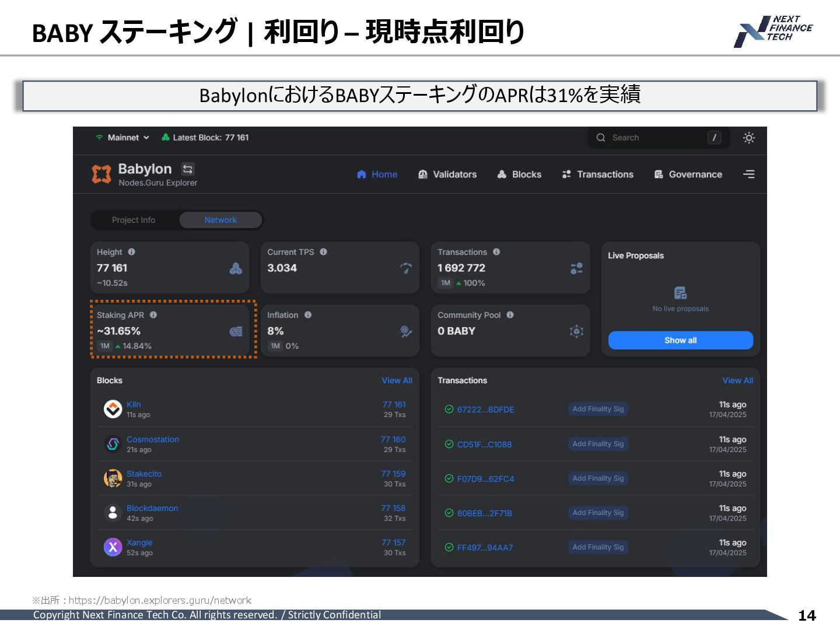
Task: Click the Stakecito validator avatar
Action: point(113,478)
